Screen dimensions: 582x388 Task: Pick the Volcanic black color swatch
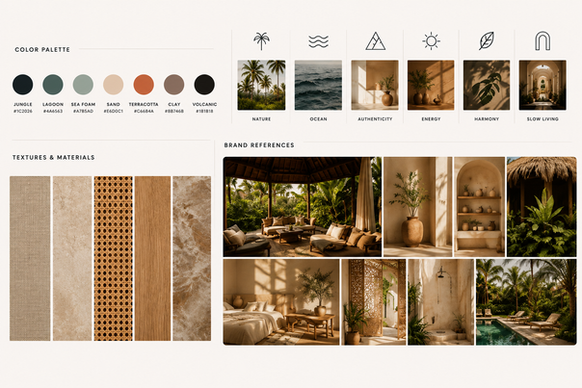coord(204,84)
